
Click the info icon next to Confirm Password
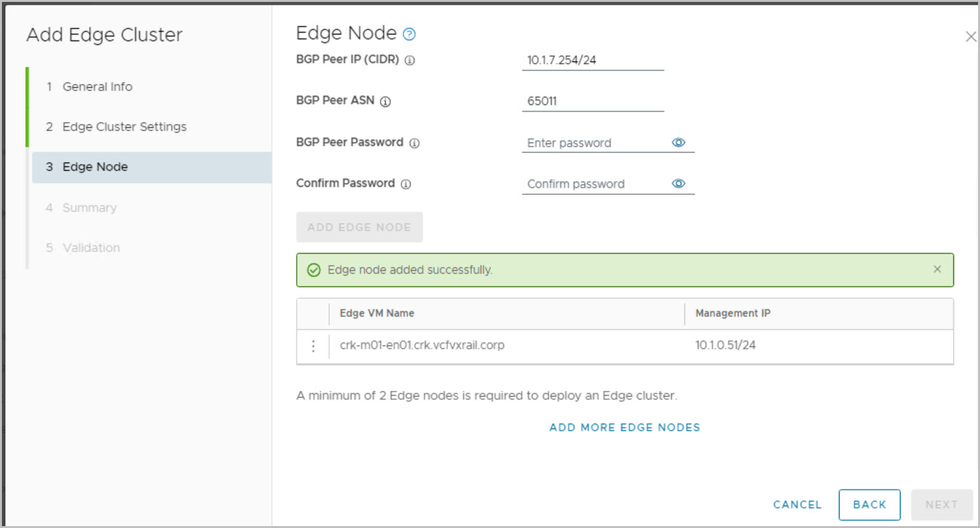405,184
